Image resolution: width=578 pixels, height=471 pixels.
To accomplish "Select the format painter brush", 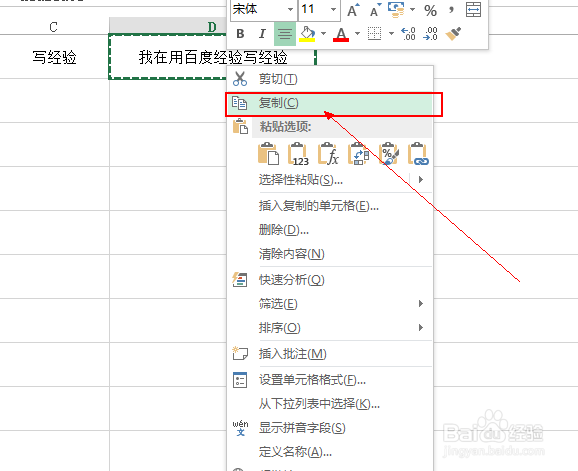I will (x=453, y=34).
